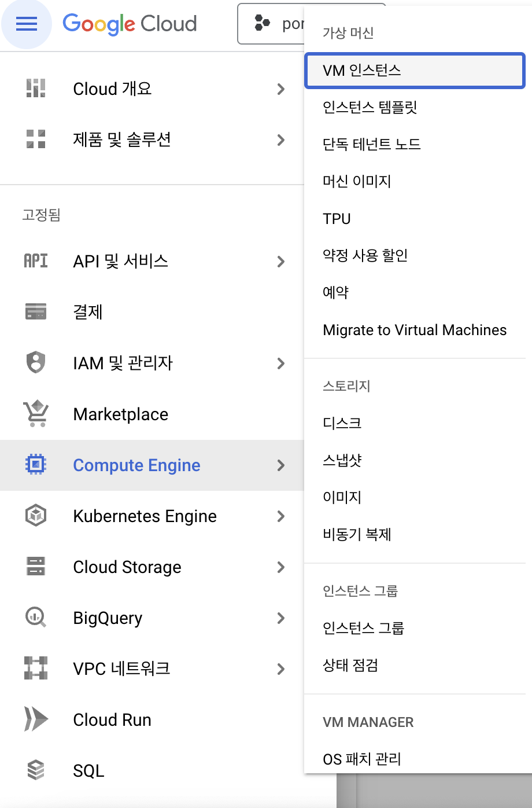The height and width of the screenshot is (808, 532).
Task: Select Cloud Storage in the sidebar
Action: click(152, 567)
